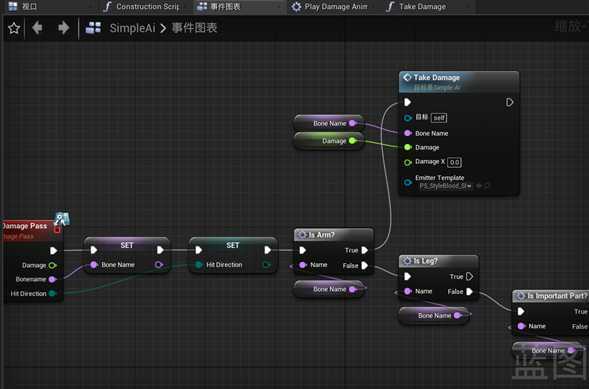Click the Damage Pass exec output pin

pyautogui.click(x=54, y=250)
